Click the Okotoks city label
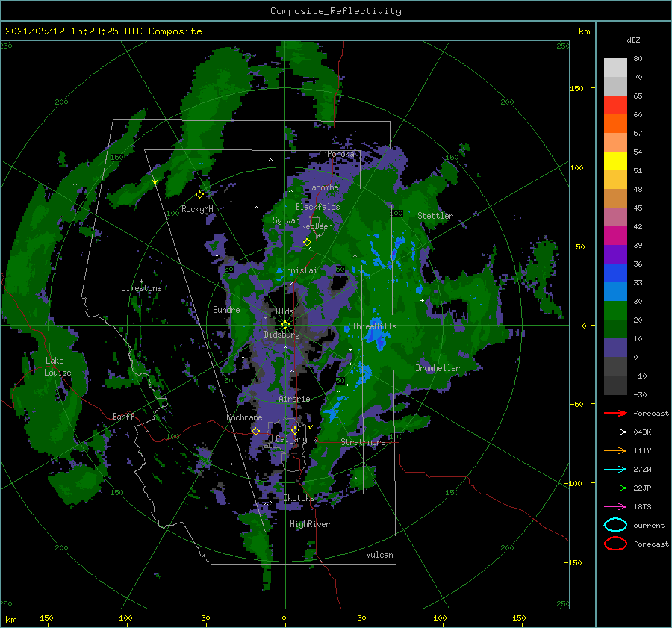 [x=299, y=497]
